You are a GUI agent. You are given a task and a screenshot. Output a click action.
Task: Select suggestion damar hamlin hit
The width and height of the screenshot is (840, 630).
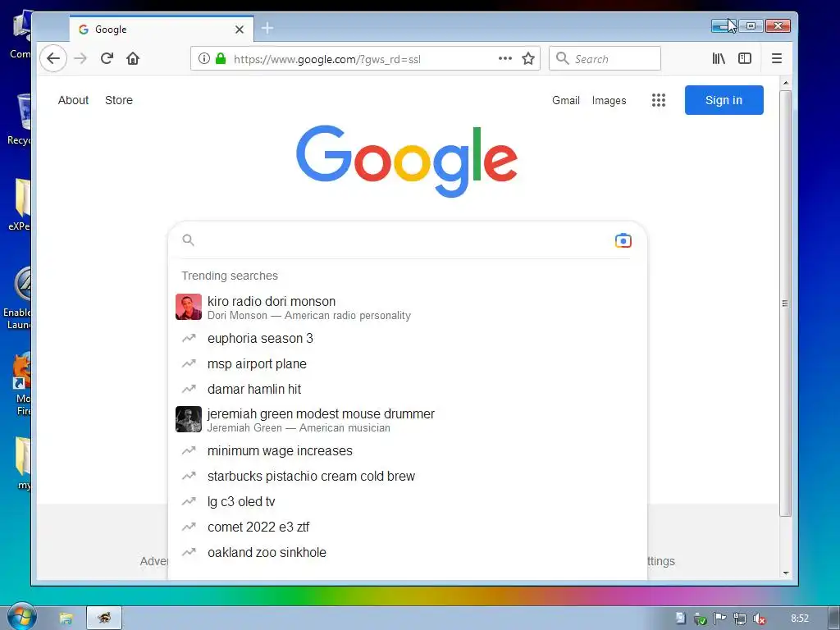point(407,389)
